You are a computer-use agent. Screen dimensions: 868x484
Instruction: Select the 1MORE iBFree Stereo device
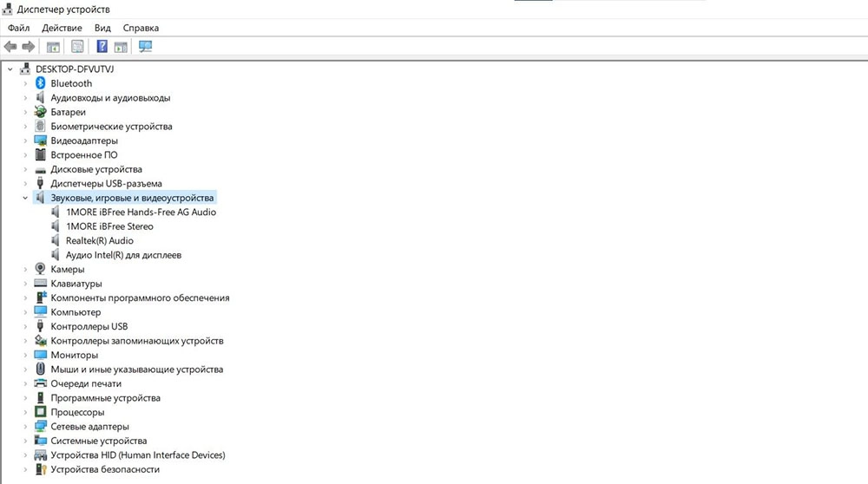(109, 226)
